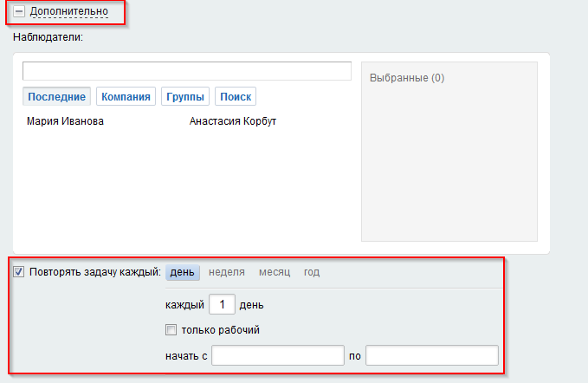This screenshot has height=383, width=588.
Task: Select the неделя repeat period
Action: point(227,272)
